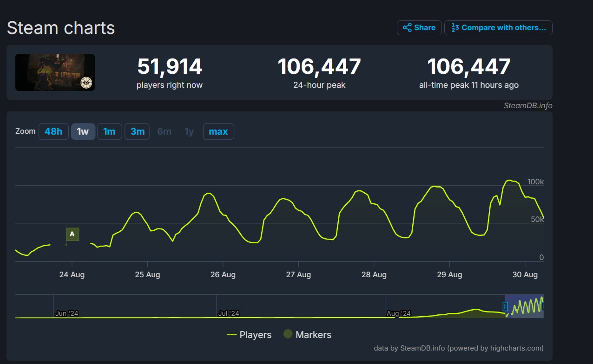The height and width of the screenshot is (364, 593).
Task: Choose the 3m zoom preset
Action: pyautogui.click(x=137, y=131)
